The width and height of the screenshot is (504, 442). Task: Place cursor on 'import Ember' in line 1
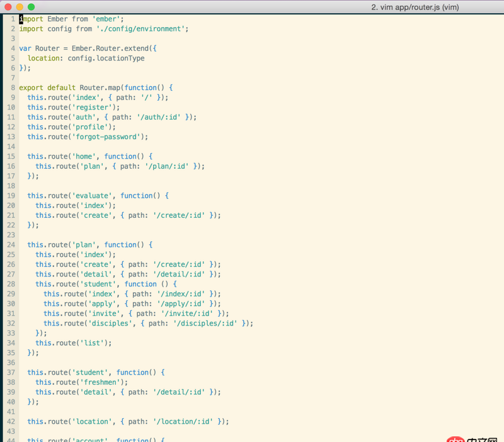click(43, 19)
